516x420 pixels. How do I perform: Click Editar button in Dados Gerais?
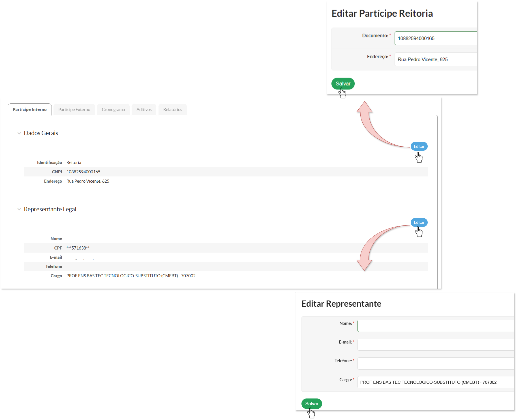[419, 146]
